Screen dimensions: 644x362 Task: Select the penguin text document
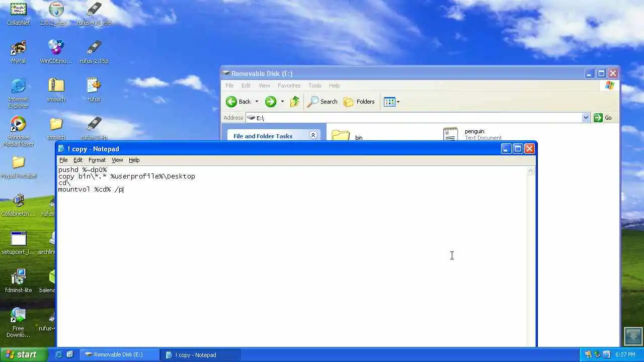tap(472, 134)
